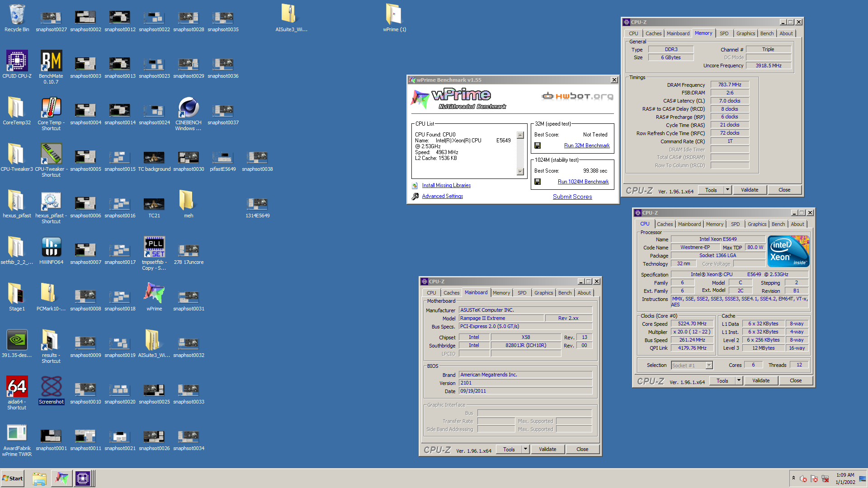Screen dimensions: 868x488
Task: Open the CoreTemp32 folder icon
Action: pos(17,111)
